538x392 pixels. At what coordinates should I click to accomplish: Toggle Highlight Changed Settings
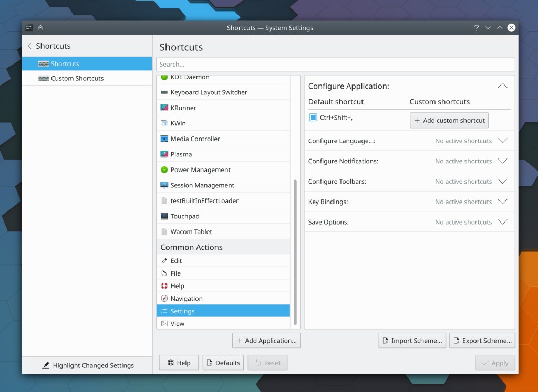[88, 365]
